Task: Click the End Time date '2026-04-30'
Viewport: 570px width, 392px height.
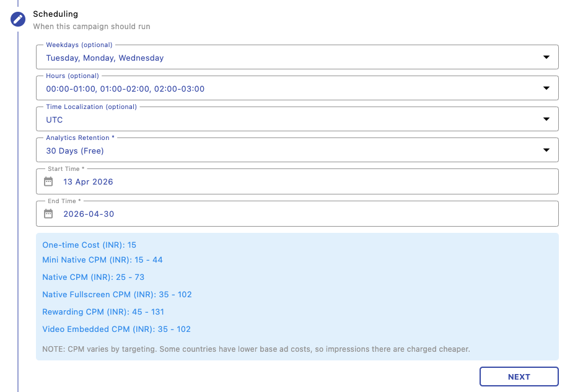Action: click(x=89, y=214)
